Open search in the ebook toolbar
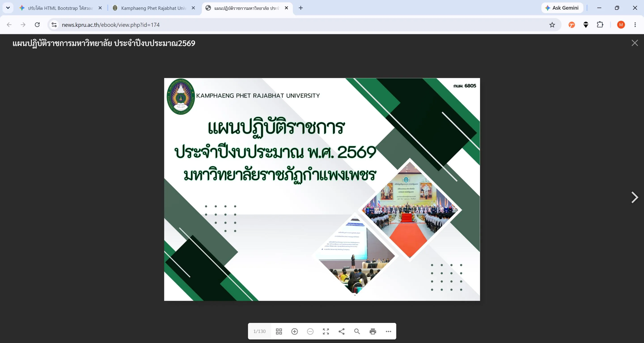Screen dimensions: 644x343 [357, 331]
